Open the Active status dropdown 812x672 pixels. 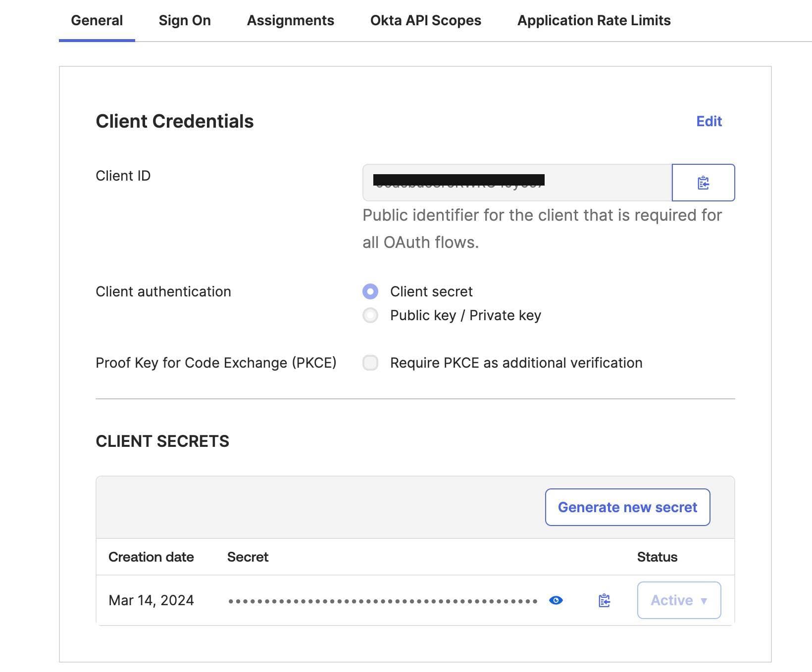679,600
